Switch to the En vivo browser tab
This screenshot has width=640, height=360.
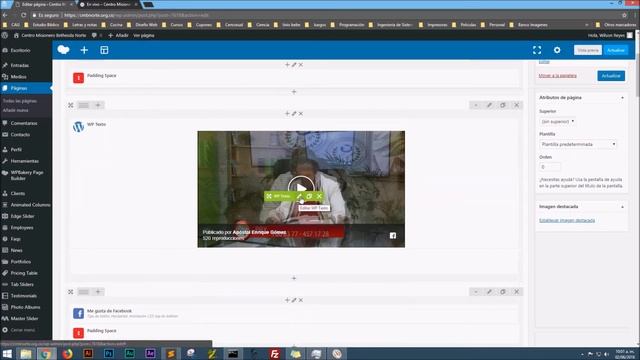108,4
